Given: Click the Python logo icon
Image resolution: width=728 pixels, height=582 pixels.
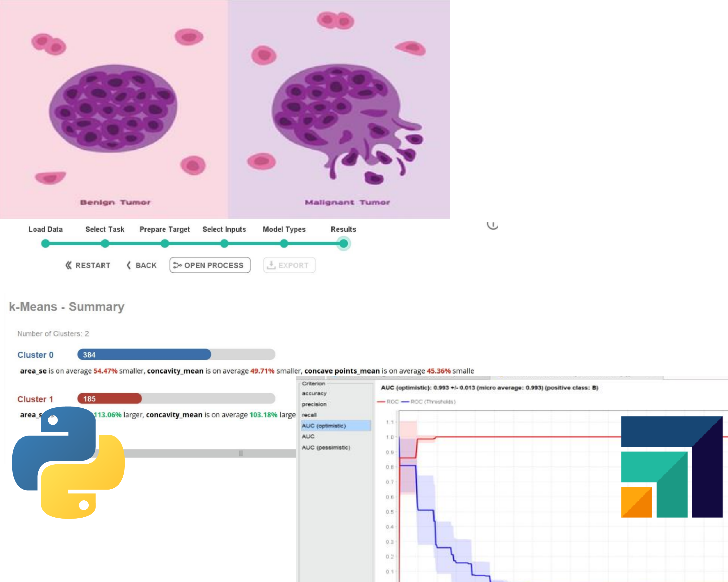Looking at the screenshot, I should (68, 462).
